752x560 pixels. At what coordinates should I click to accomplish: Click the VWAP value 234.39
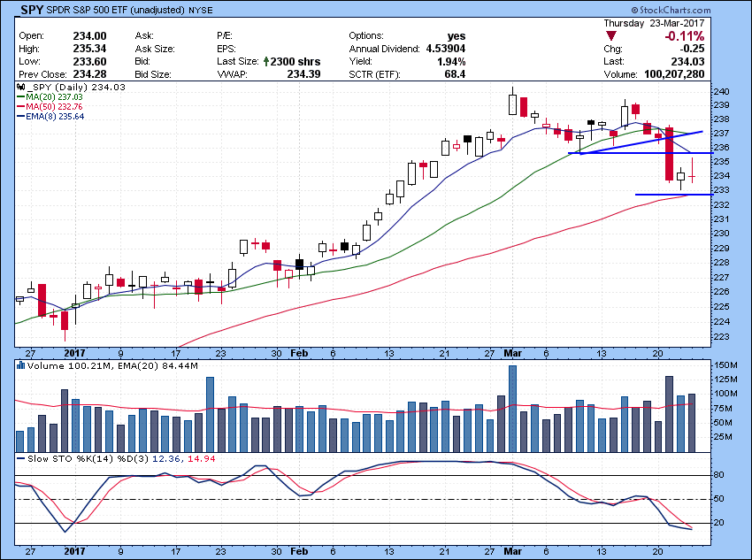click(303, 74)
